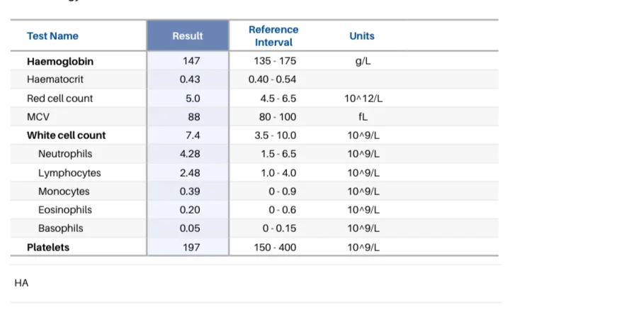Click the Neutrophils result 4.28
Image resolution: width=644 pixels, height=315 pixels.
tap(190, 153)
